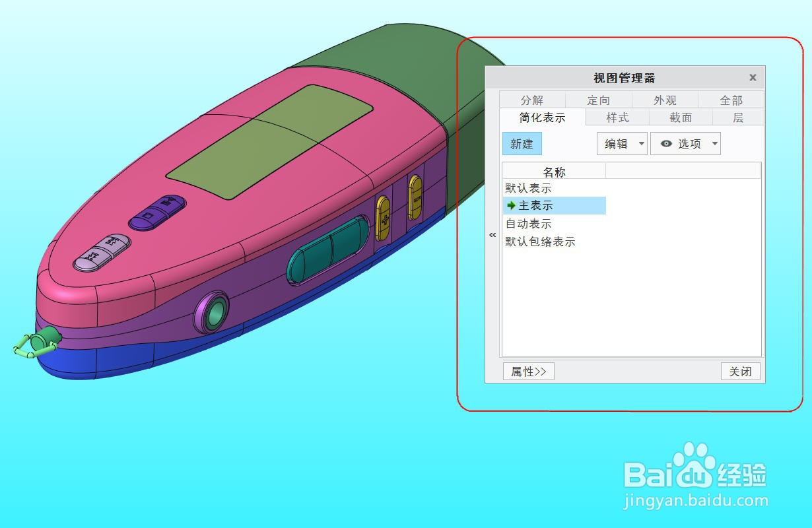
Task: Open the 外观 tab
Action: (x=665, y=100)
